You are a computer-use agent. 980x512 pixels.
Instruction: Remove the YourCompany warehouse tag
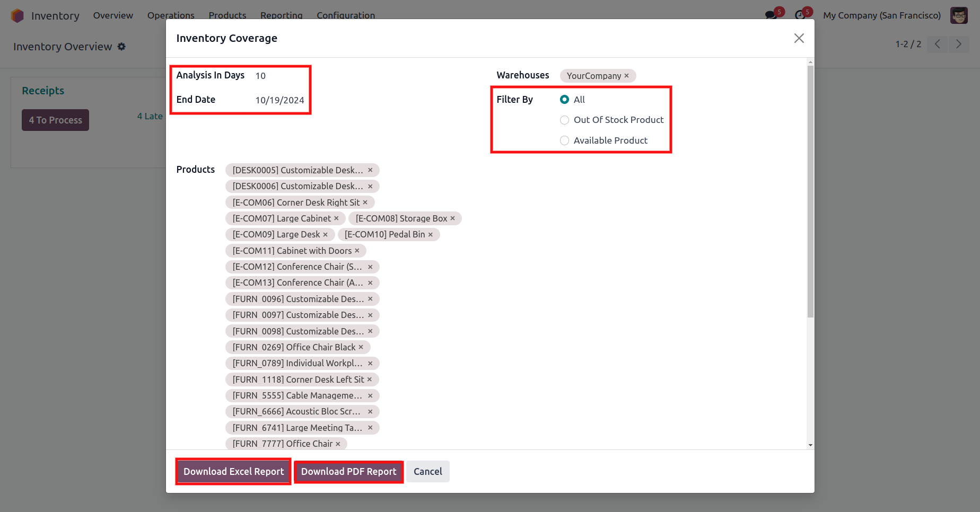pyautogui.click(x=626, y=76)
